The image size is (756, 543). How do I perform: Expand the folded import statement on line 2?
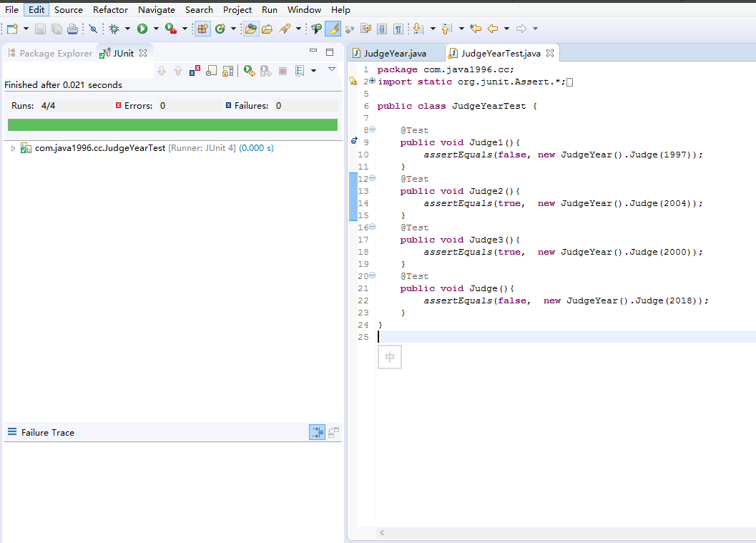(x=372, y=82)
